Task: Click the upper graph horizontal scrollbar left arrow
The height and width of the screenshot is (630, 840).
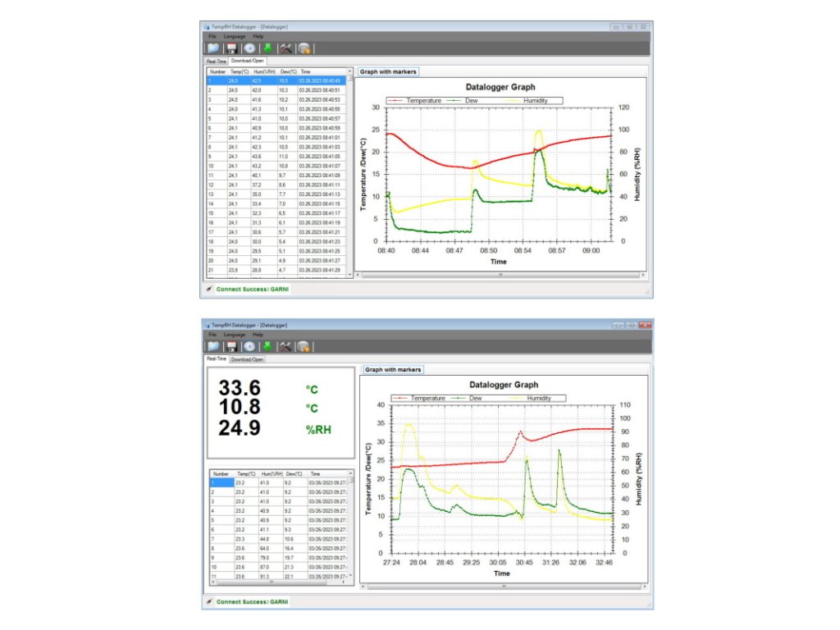Action: click(x=358, y=275)
